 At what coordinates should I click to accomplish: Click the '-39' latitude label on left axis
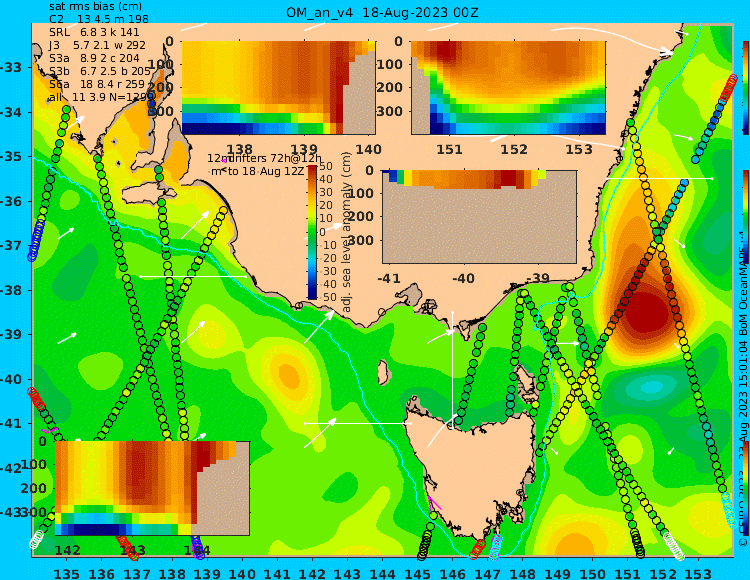11,335
